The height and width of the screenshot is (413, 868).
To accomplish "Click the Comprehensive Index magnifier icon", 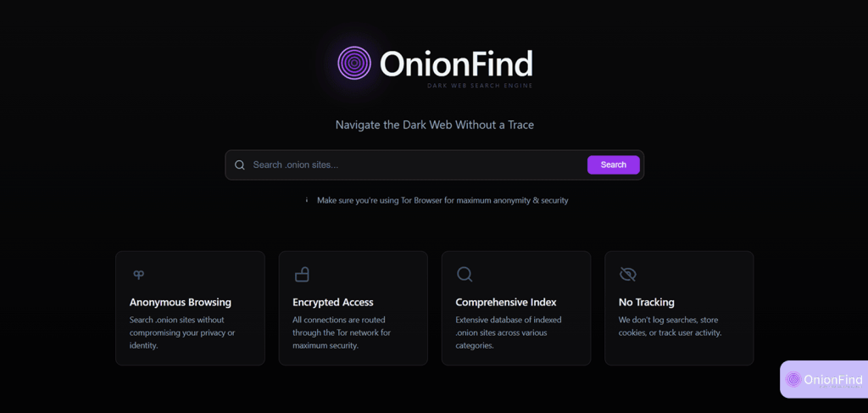I will click(x=465, y=275).
